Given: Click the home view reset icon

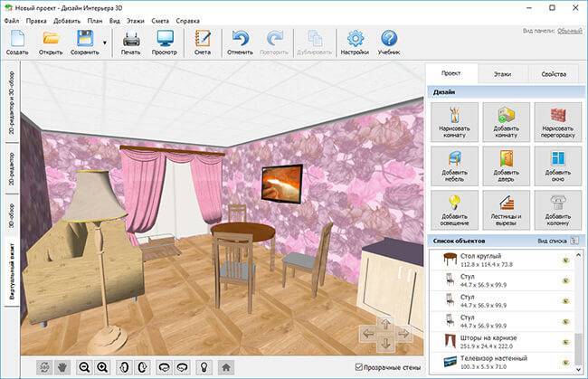Looking at the screenshot, I should (226, 367).
